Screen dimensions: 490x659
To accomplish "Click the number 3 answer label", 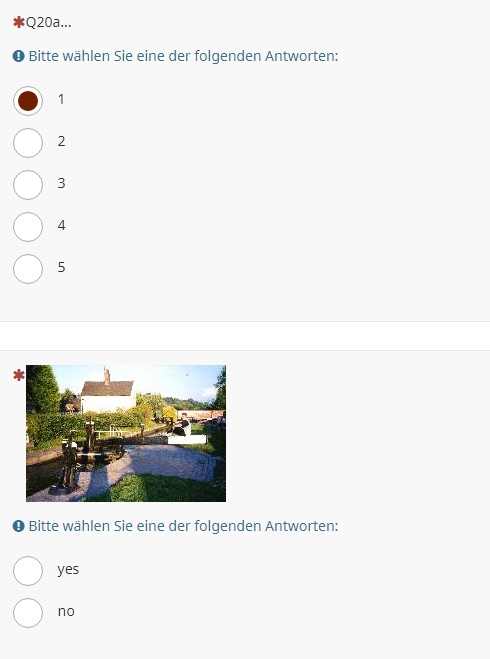I will coord(61,183).
